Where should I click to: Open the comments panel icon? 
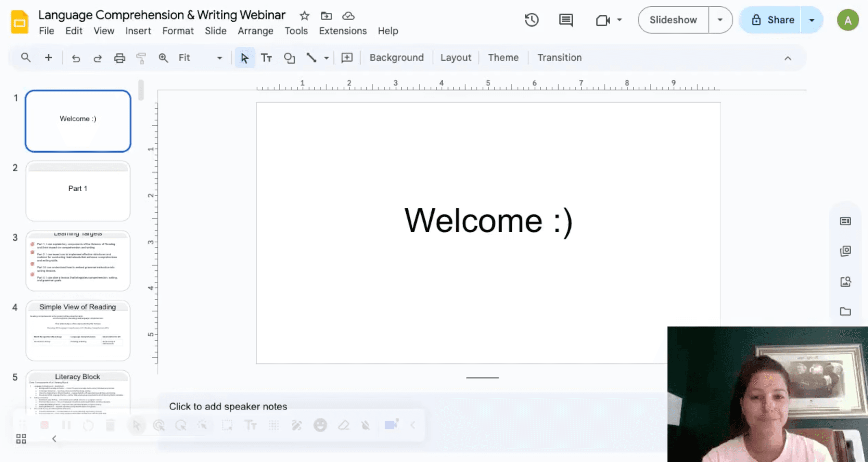tap(566, 20)
